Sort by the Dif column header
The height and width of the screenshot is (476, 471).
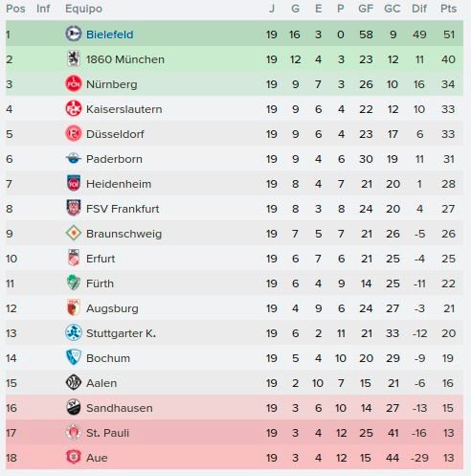click(x=419, y=9)
